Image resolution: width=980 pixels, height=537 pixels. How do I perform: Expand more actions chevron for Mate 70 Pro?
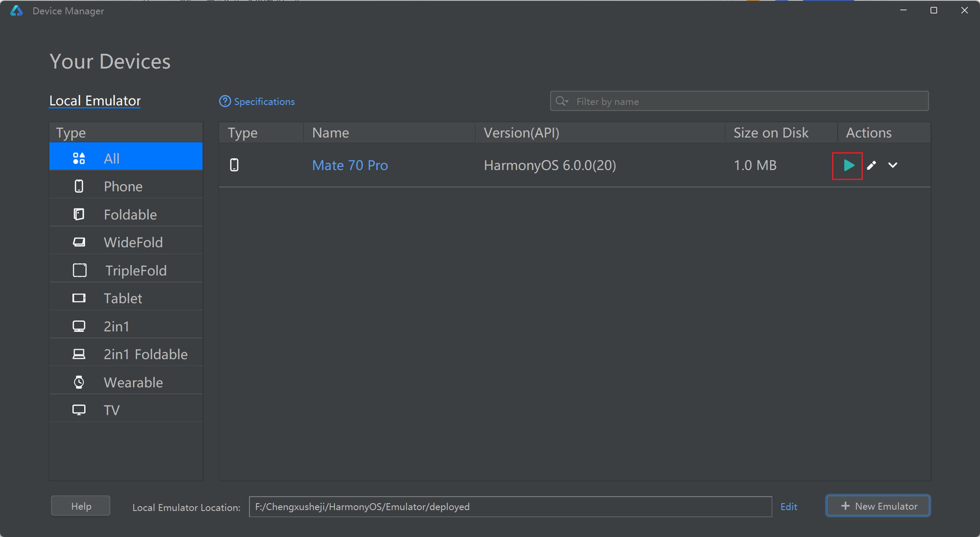(893, 165)
